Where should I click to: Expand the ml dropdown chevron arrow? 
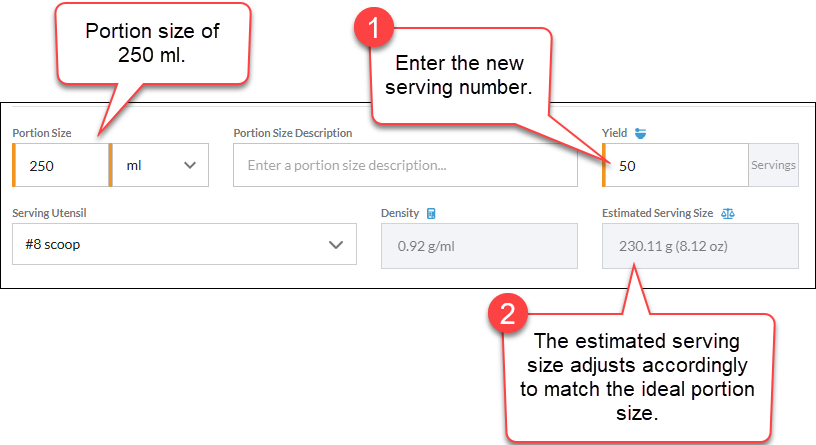190,165
